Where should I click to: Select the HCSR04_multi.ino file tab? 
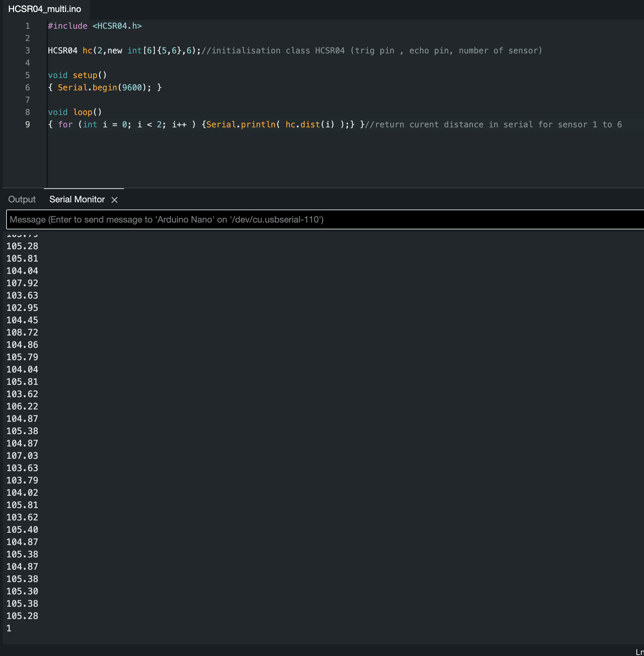[45, 9]
